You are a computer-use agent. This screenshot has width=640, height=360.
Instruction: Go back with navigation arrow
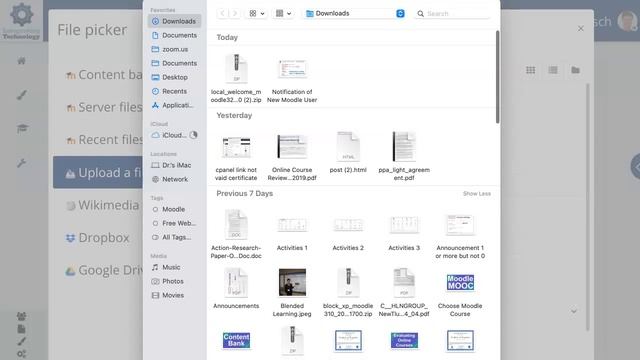pyautogui.click(x=222, y=13)
